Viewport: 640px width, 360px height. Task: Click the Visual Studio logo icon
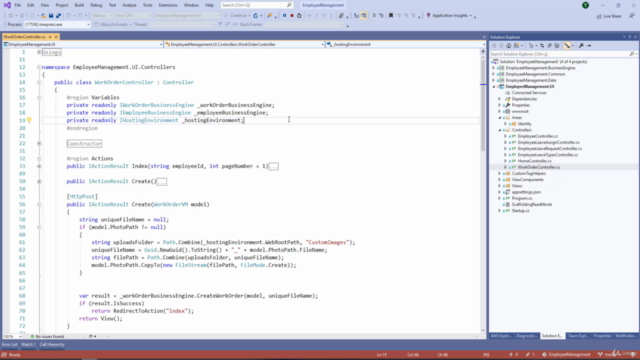[x=7, y=5]
